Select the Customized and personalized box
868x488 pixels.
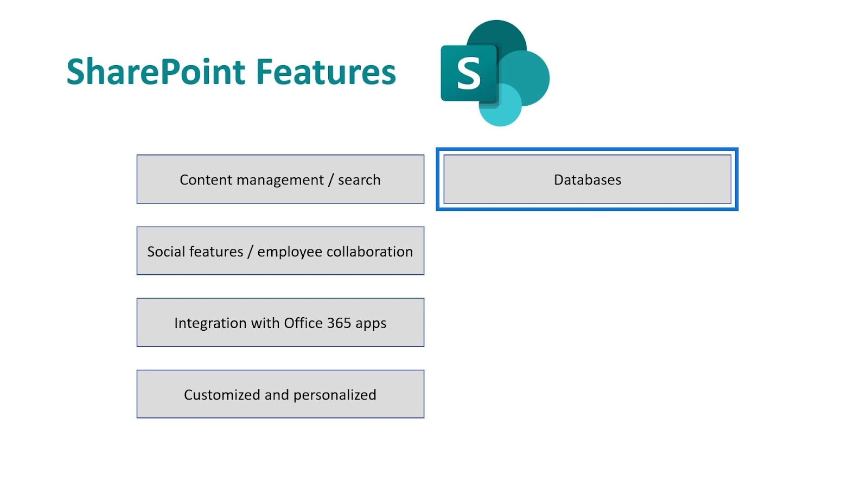tap(280, 394)
